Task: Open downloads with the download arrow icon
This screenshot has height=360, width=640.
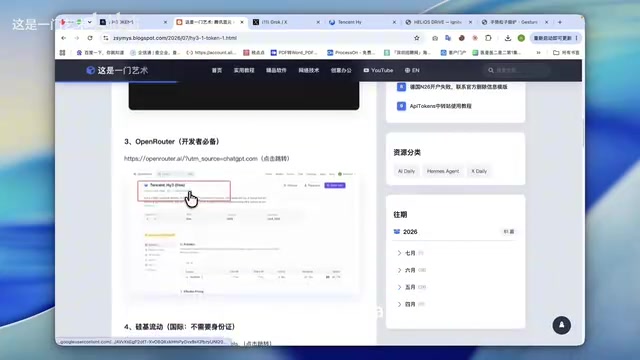Action: tap(508, 38)
